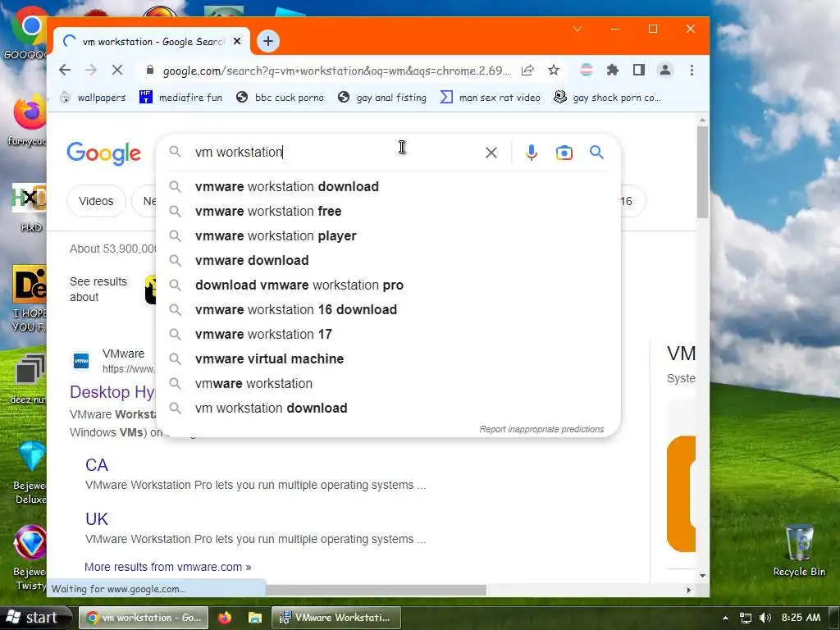Screen dimensions: 840x630
Task: Click the tab search chevron in title bar
Action: pos(577,29)
